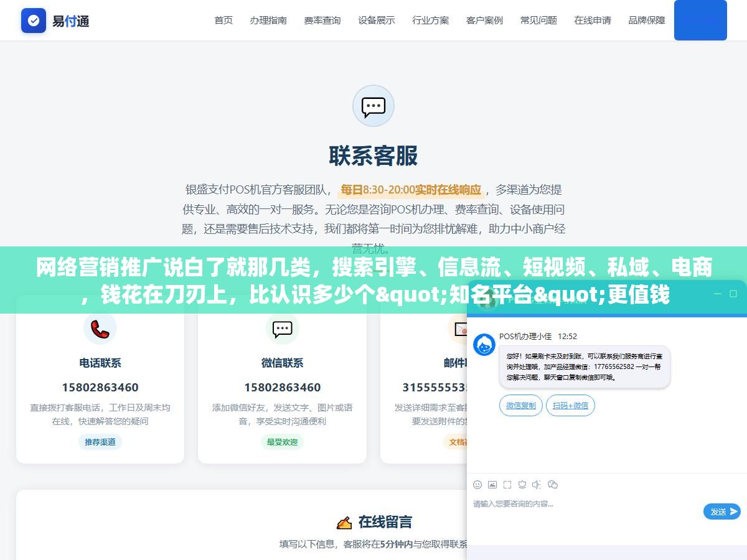Screen dimensions: 747x560
Task: Open the 设备展示 menu item
Action: coord(377,21)
